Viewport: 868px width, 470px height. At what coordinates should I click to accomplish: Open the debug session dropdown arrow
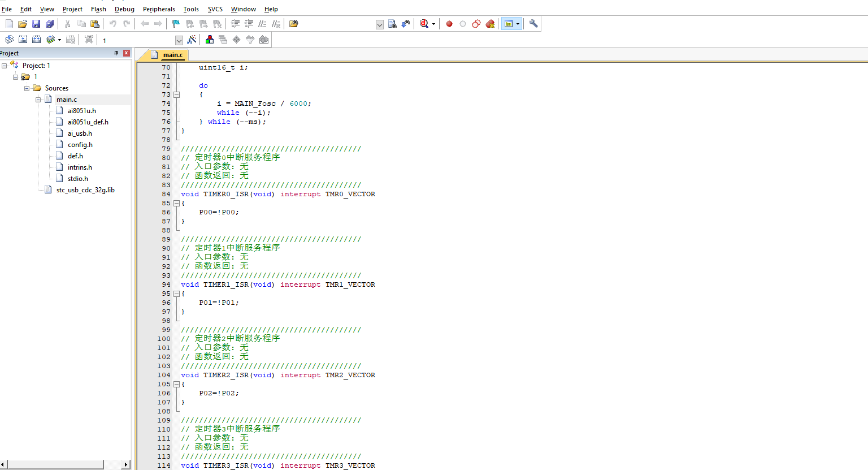coord(433,24)
